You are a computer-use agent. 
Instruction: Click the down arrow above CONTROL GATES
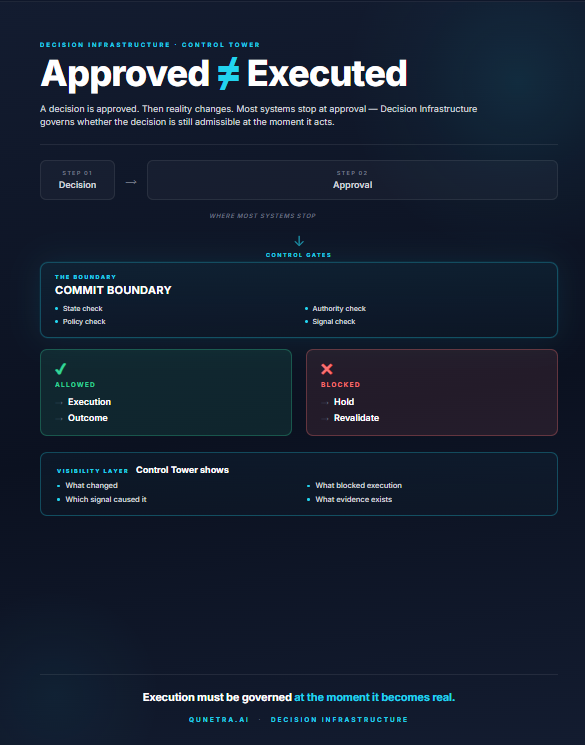tap(299, 241)
